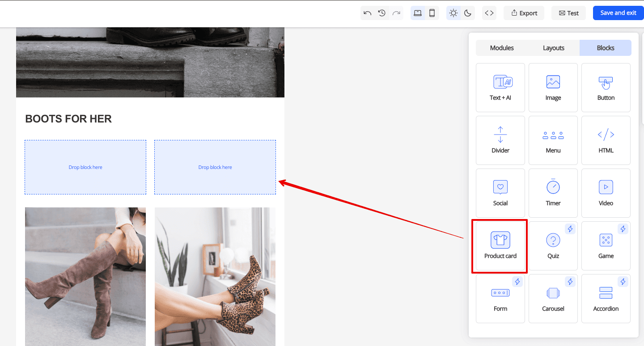Screen dimensions: 644x346
Task: Select the Product card block
Action: point(500,246)
